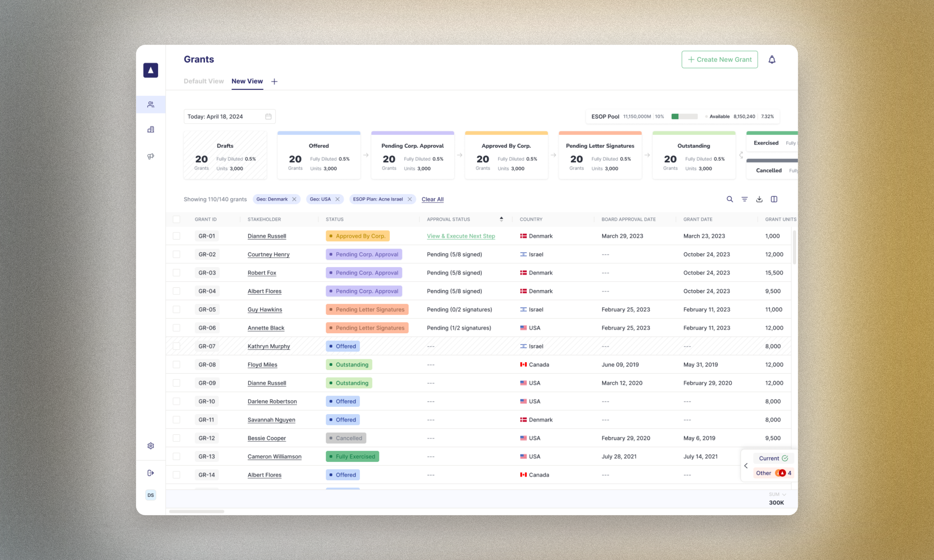
Task: Remove the Geo: Denmark filter chip
Action: click(x=294, y=199)
